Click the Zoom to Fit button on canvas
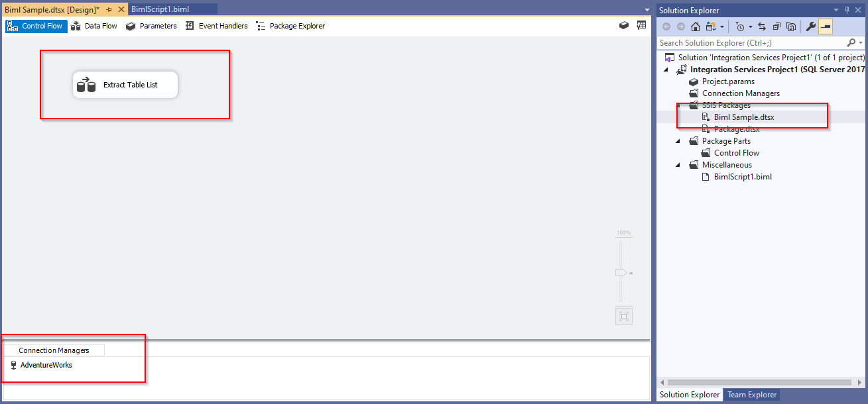The width and height of the screenshot is (868, 404). pyautogui.click(x=623, y=317)
